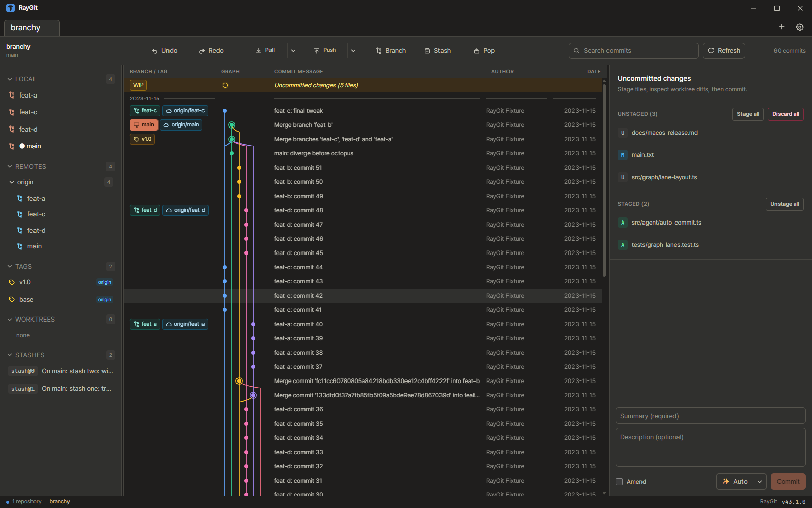The image size is (812, 508).
Task: Select local branch feat-a
Action: click(61, 96)
